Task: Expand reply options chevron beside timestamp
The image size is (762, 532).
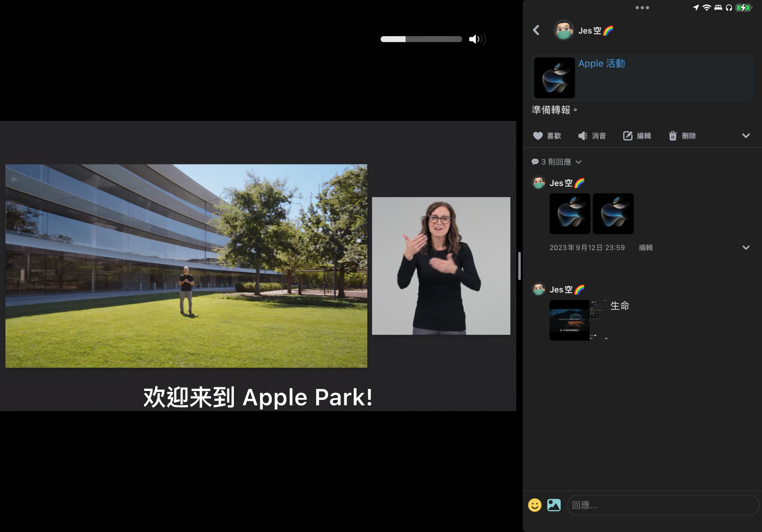Action: point(746,248)
